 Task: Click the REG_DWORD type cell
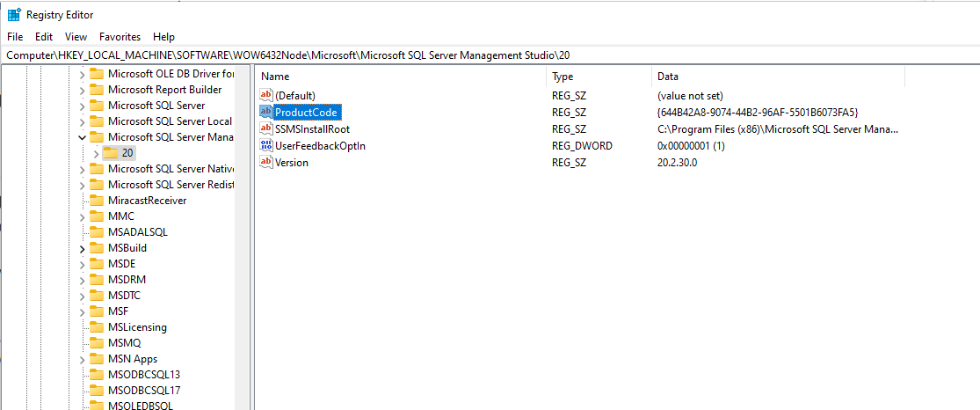[x=583, y=146]
